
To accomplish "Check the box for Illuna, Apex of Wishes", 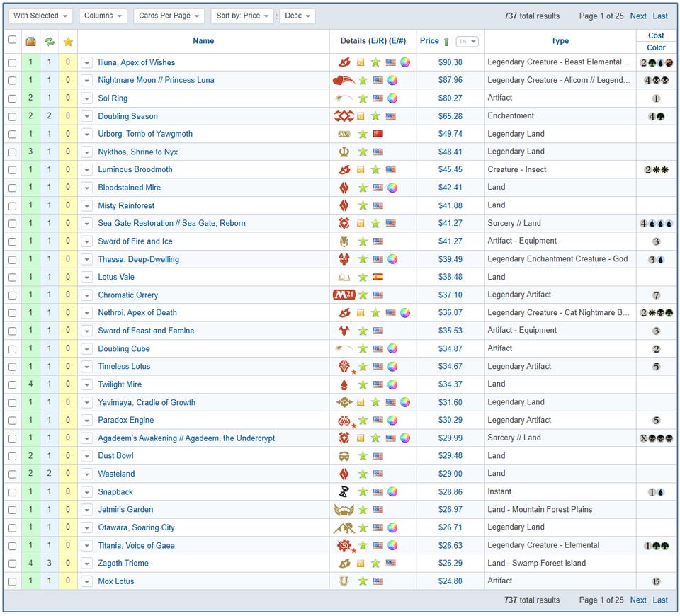I will (x=13, y=63).
